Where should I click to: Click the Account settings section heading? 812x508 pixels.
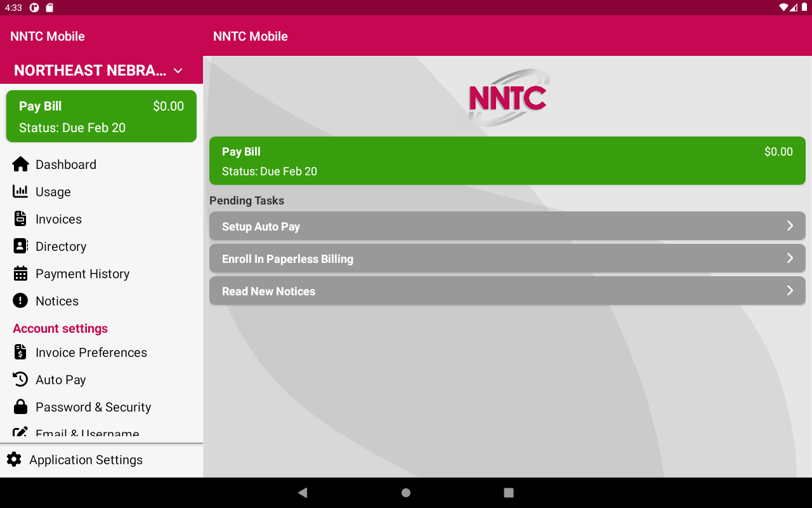point(60,328)
